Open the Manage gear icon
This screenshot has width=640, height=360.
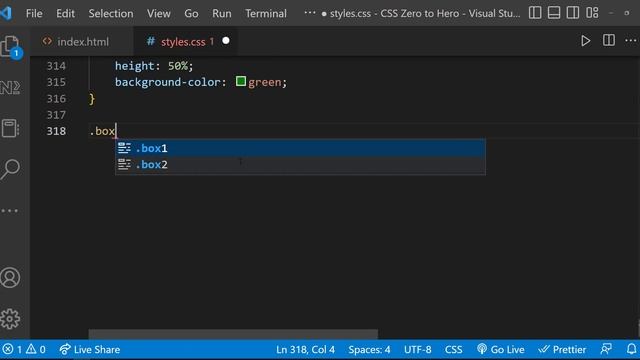point(10,319)
